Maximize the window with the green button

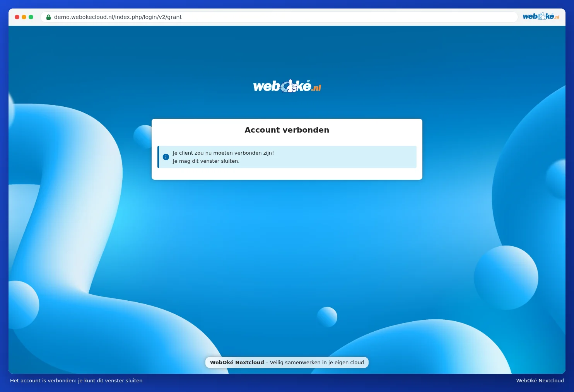pyautogui.click(x=31, y=17)
